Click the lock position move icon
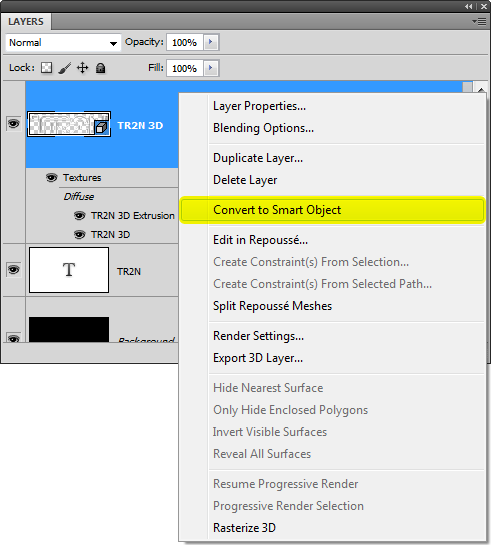 point(82,67)
